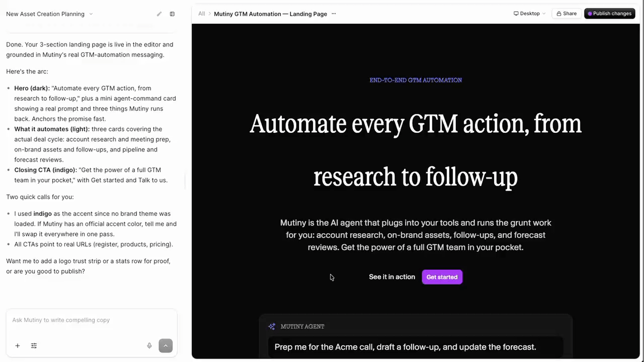Click the 'All CTAs point to real URLs' bullet
Image resolution: width=644 pixels, height=362 pixels.
click(x=94, y=244)
